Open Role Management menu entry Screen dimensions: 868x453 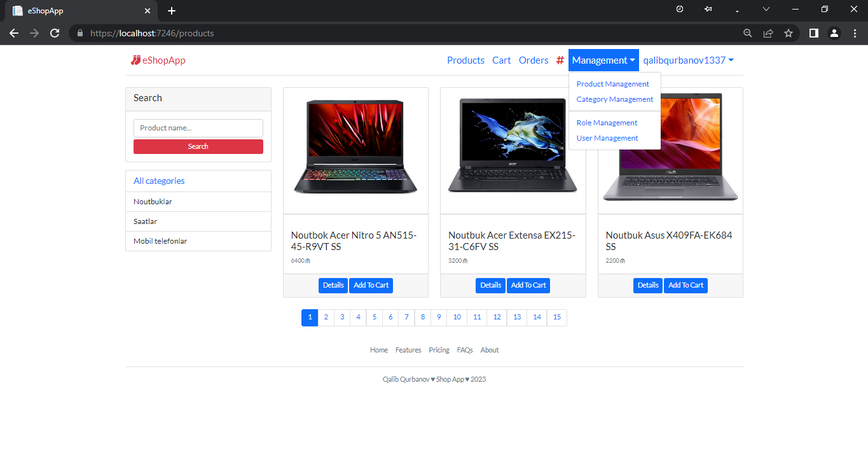coord(607,123)
